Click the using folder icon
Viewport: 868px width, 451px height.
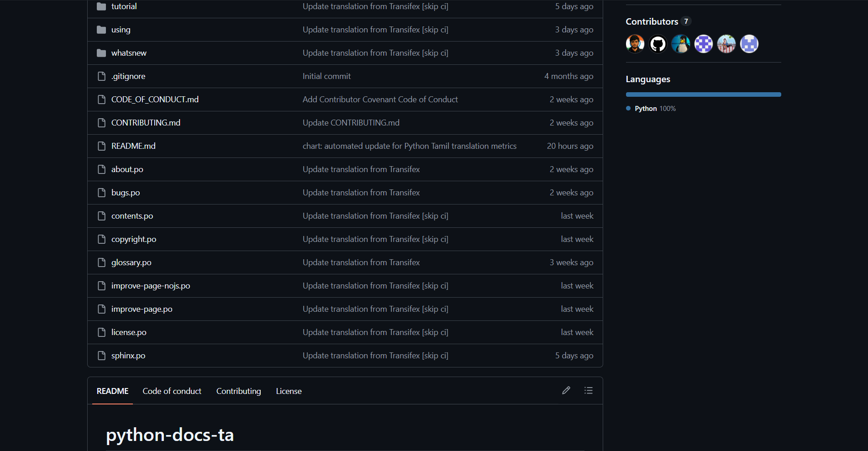click(x=101, y=30)
